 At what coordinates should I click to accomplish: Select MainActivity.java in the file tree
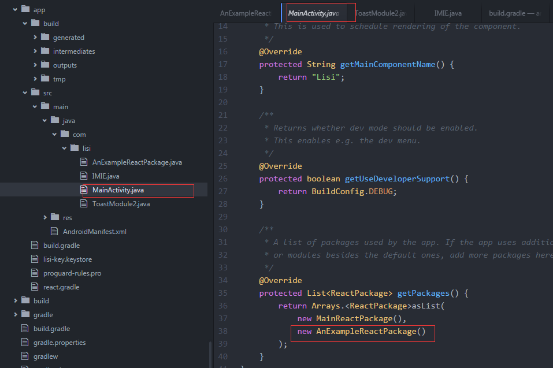[118, 190]
